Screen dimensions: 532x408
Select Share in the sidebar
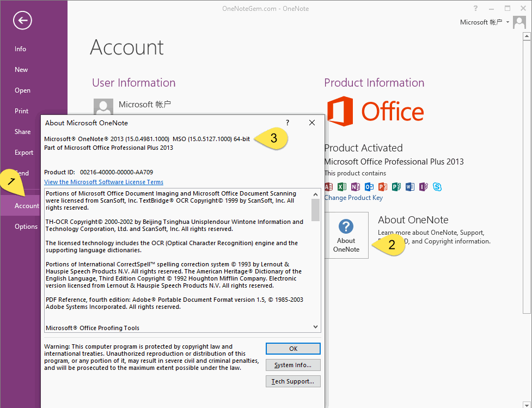point(22,132)
